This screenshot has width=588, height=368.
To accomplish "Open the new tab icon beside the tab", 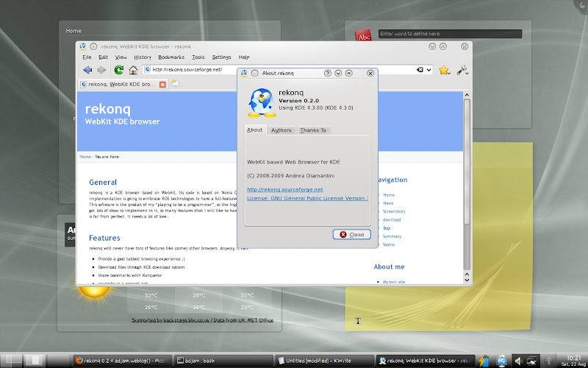I will tap(175, 83).
